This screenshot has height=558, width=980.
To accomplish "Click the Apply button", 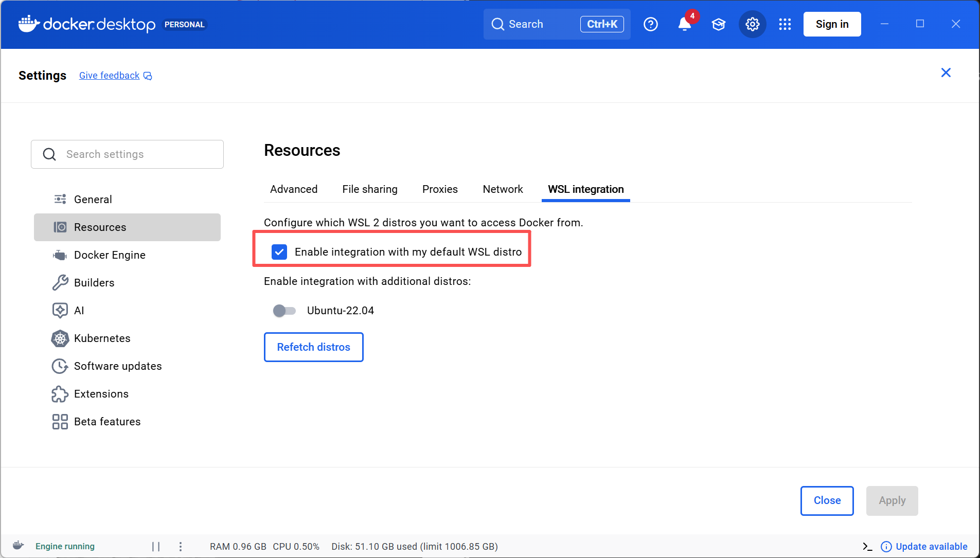I will coord(892,500).
